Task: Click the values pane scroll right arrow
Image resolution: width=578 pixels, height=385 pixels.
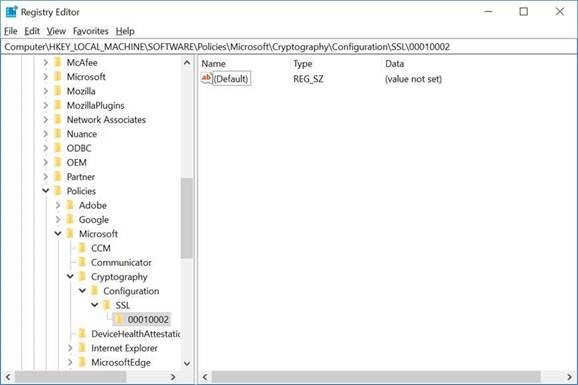Action: pos(570,377)
